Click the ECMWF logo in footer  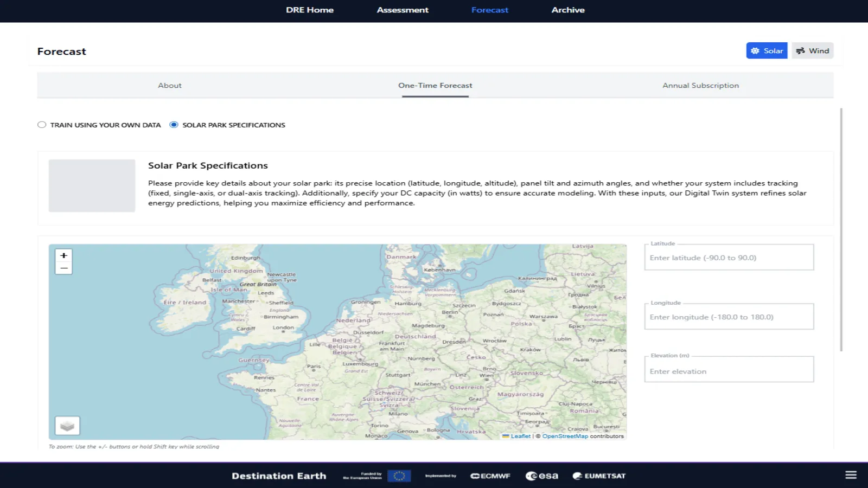(x=490, y=476)
